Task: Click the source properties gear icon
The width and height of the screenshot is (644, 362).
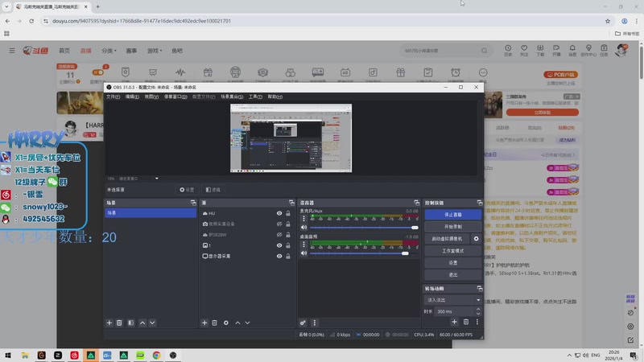Action: (225, 323)
